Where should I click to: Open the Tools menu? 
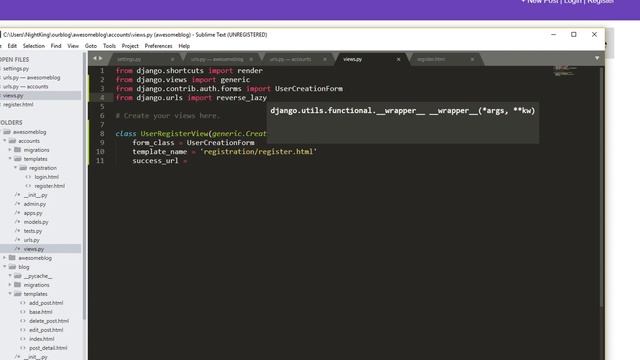(109, 46)
